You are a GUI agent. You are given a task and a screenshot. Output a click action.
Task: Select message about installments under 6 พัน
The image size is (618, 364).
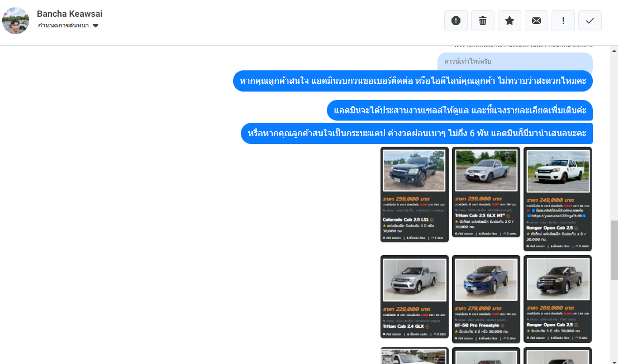pos(417,133)
